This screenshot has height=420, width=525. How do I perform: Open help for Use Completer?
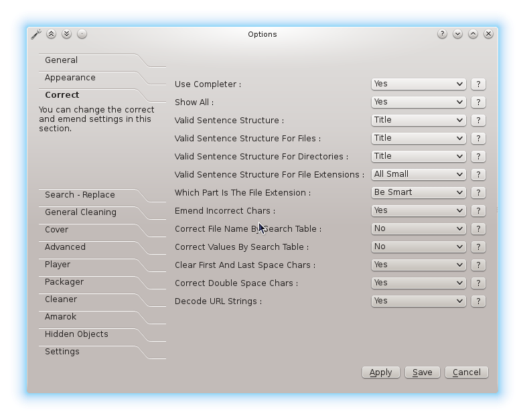(478, 84)
